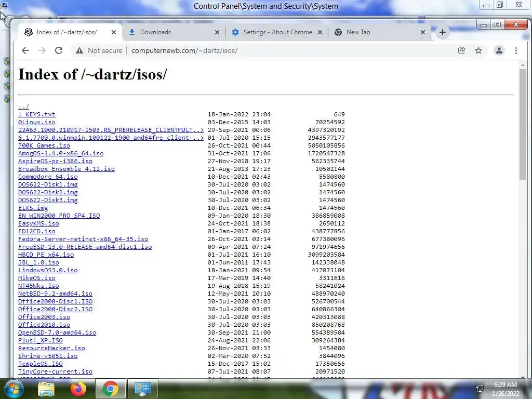The width and height of the screenshot is (532, 399).
Task: Download Fedora-Server-netinst-x86_64-35.iso
Action: [x=83, y=239]
